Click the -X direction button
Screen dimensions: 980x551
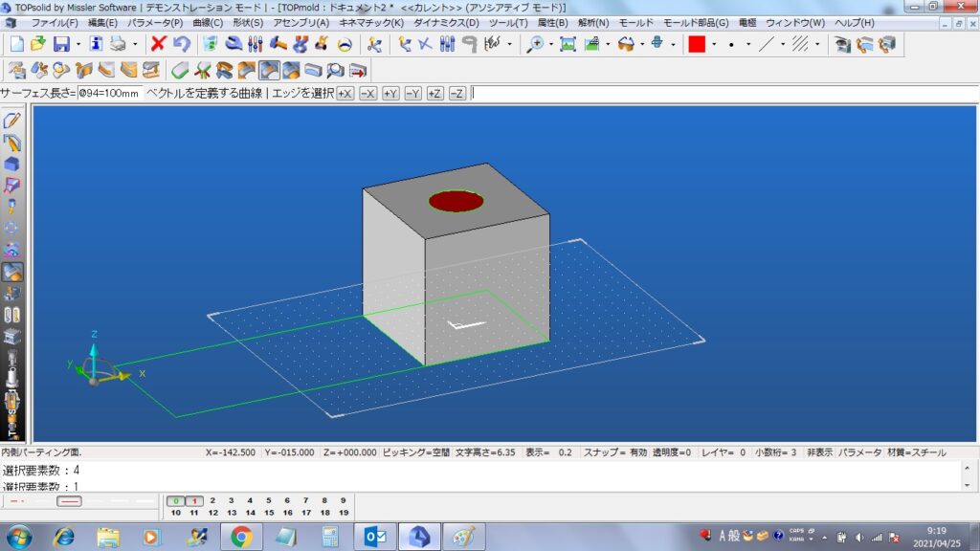point(367,93)
